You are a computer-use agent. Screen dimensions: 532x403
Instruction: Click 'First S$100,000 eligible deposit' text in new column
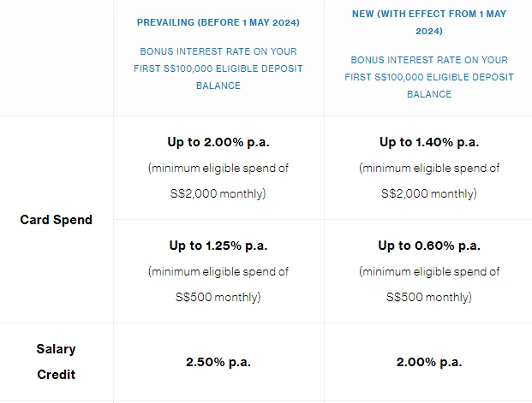tap(429, 77)
